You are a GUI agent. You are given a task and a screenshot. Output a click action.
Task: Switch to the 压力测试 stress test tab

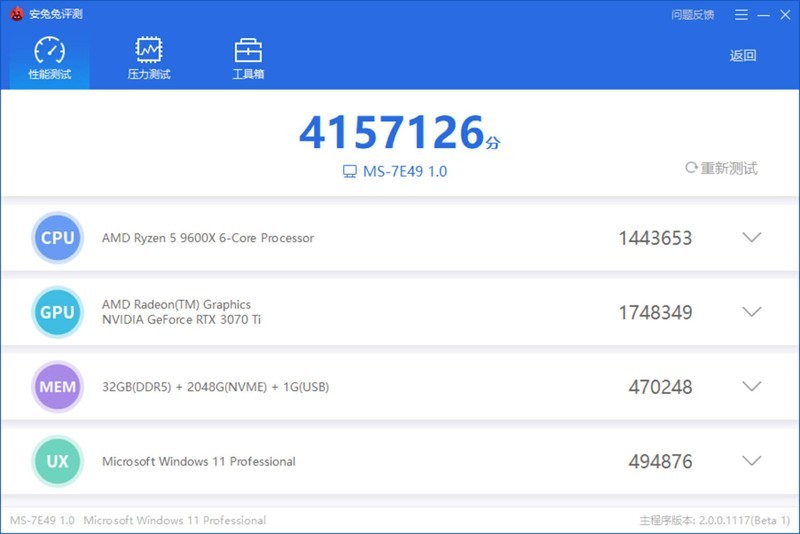(148, 59)
